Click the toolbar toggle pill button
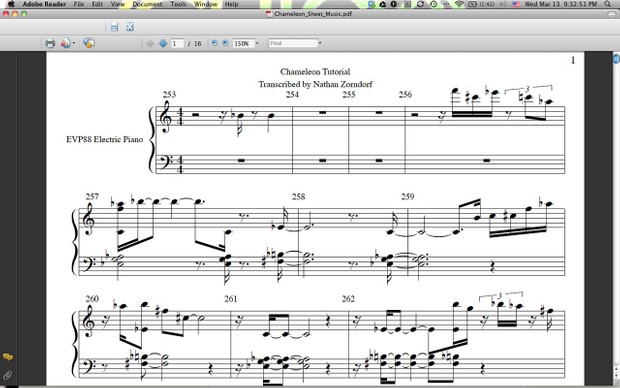Image resolution: width=620 pixels, height=388 pixels. (611, 14)
